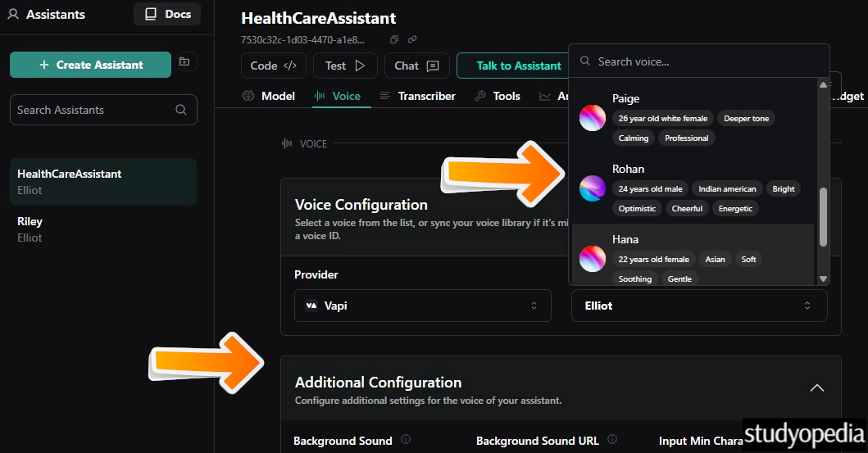Select HealthCareAssistant in the assistants list
Screen dimensions: 868x453
[x=103, y=182]
